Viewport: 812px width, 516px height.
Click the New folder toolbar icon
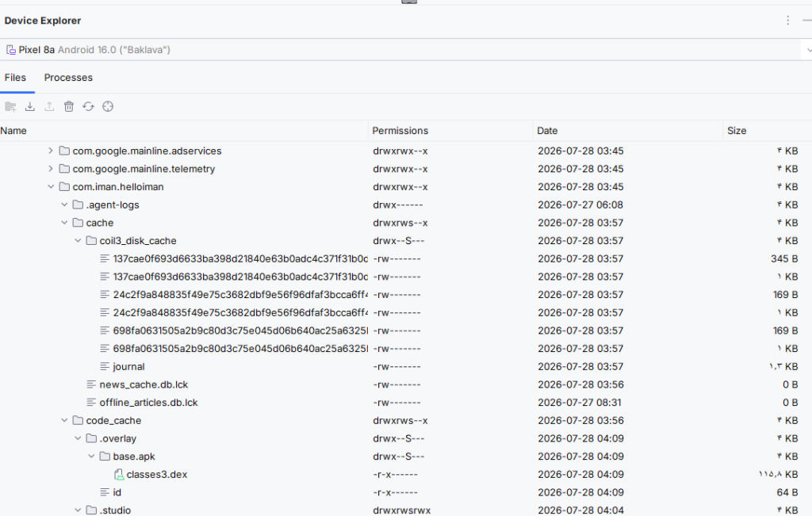pyautogui.click(x=10, y=107)
